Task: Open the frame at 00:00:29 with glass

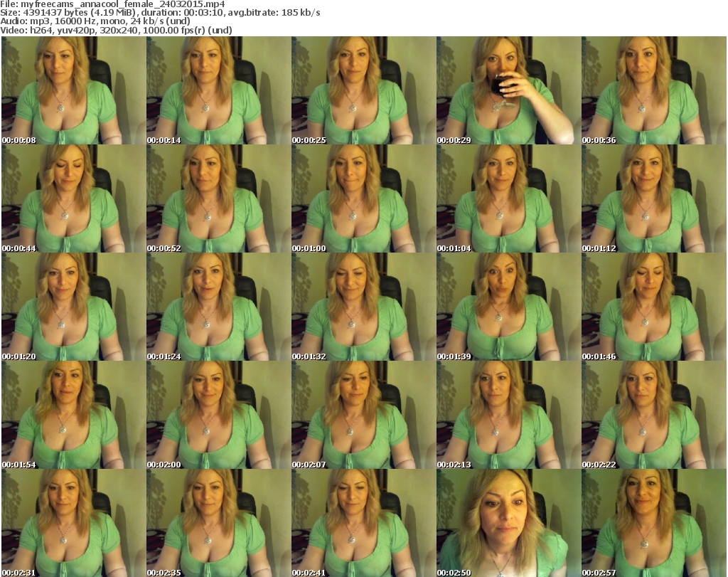Action: pyautogui.click(x=509, y=90)
